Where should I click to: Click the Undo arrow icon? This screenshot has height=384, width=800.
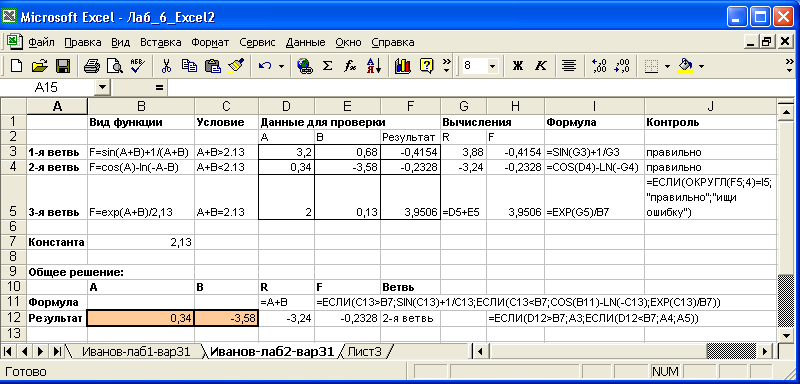click(265, 66)
